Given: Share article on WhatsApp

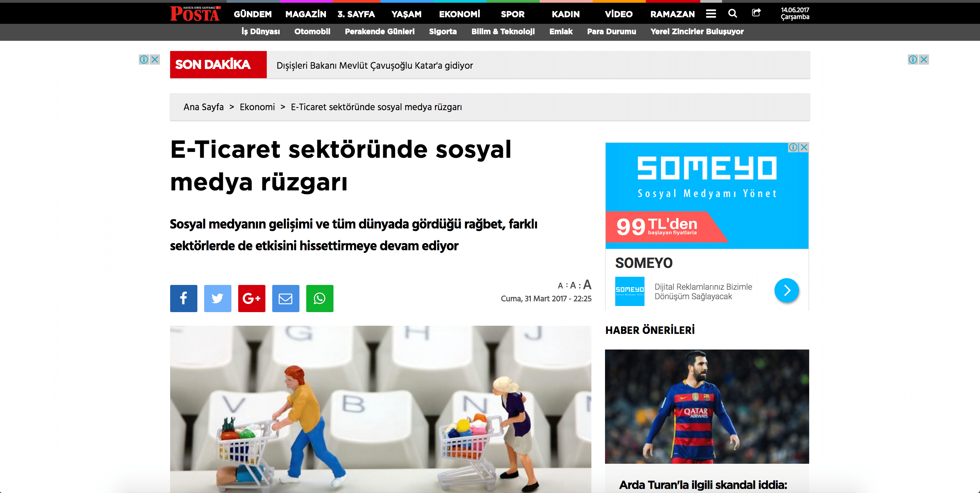Looking at the screenshot, I should tap(320, 299).
